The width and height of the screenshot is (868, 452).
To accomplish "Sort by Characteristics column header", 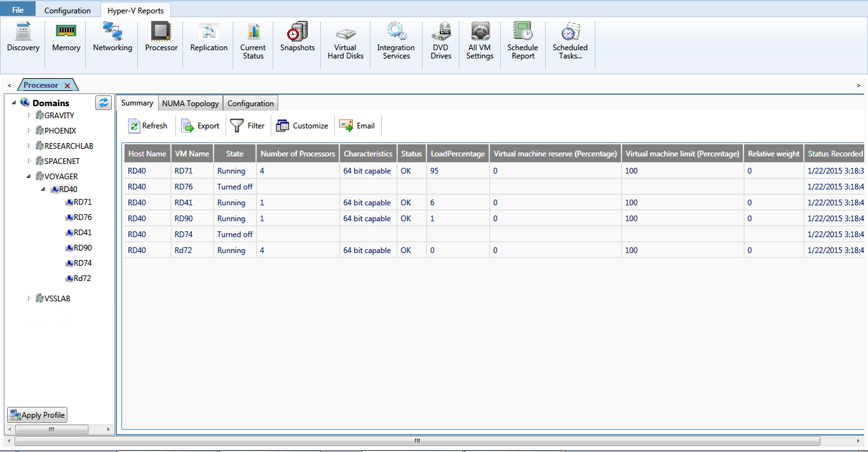I will click(x=368, y=153).
